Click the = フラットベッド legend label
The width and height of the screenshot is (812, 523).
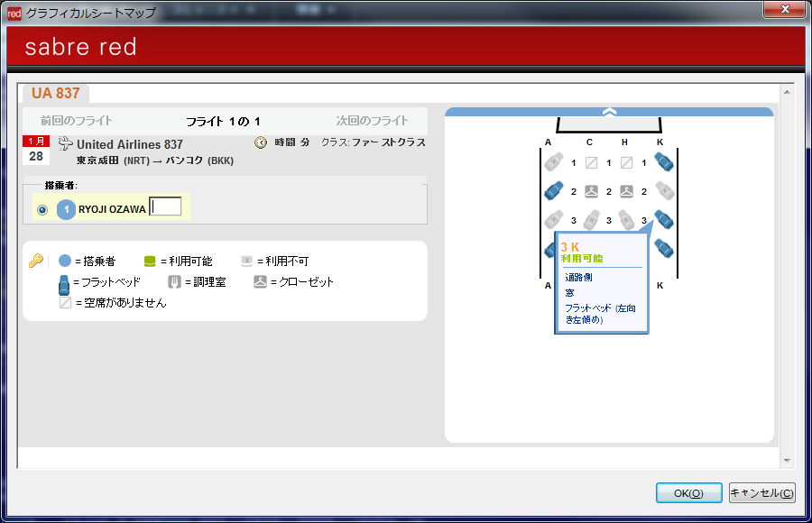click(106, 282)
